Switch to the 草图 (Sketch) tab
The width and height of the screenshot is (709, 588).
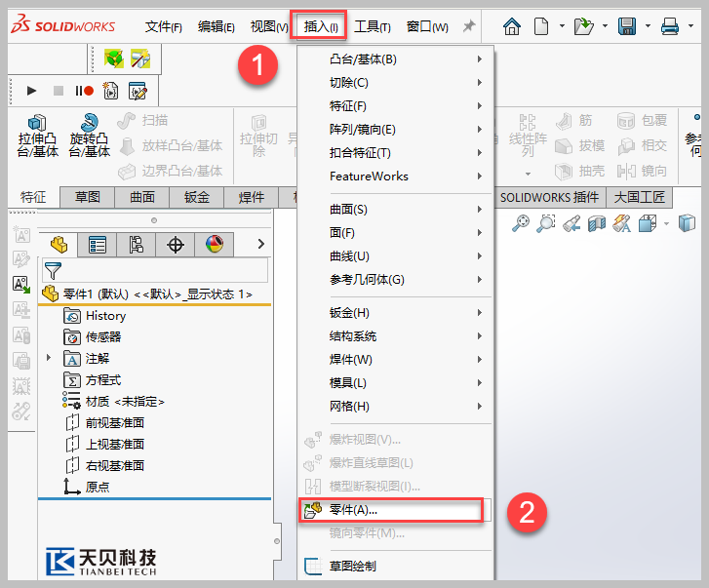point(87,197)
